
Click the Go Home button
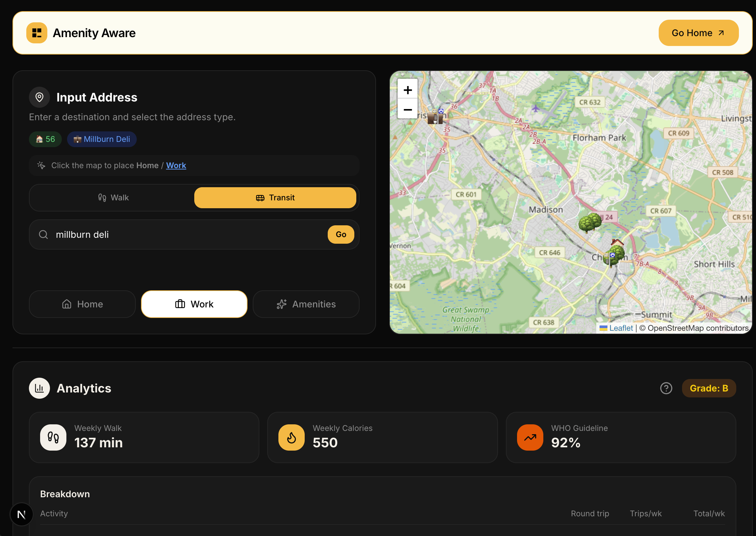(698, 33)
